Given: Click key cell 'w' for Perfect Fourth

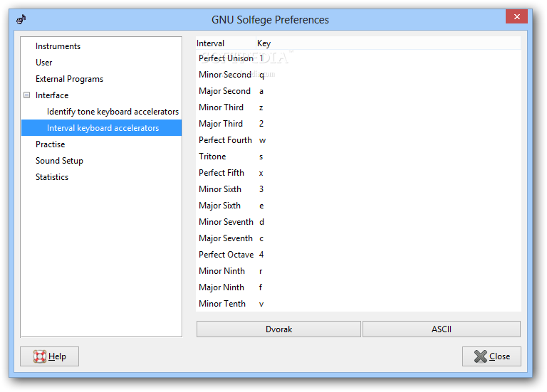Looking at the screenshot, I should tap(262, 140).
